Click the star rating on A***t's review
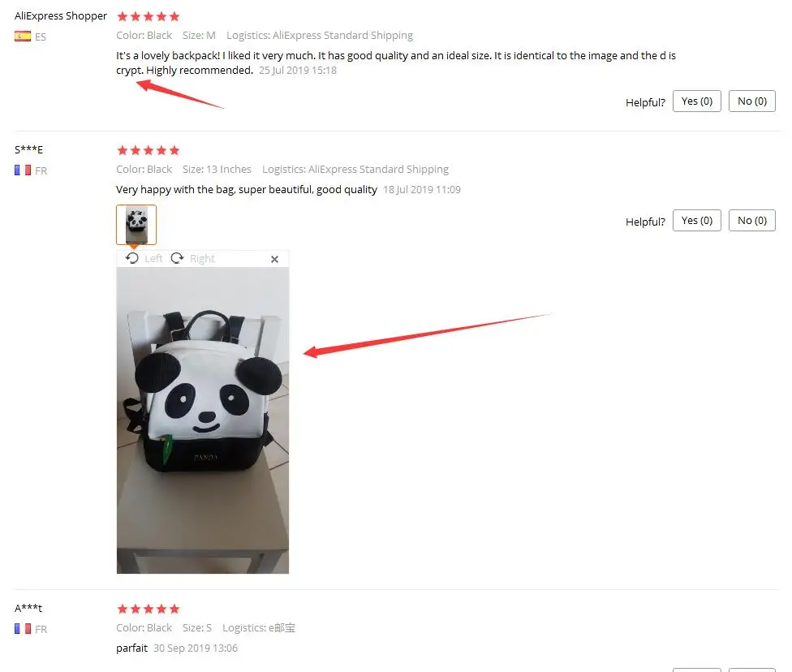Image resolution: width=792 pixels, height=672 pixels. 148,609
